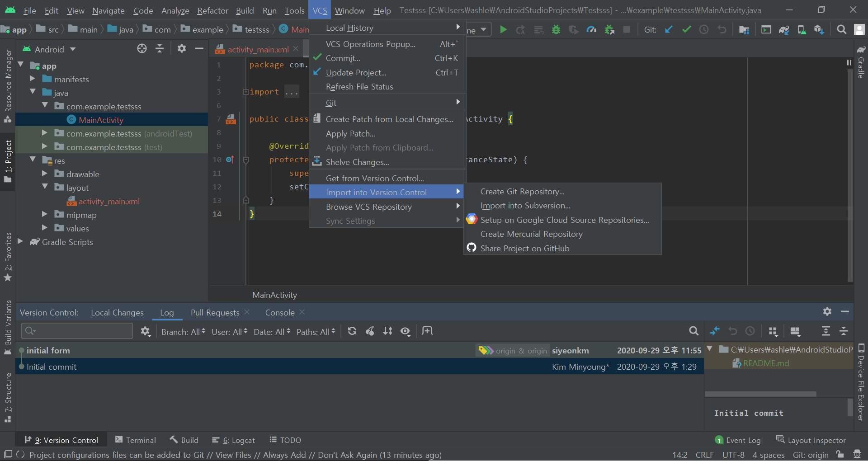This screenshot has width=868, height=461.
Task: Open the Git submenu in VCS menu
Action: (387, 103)
